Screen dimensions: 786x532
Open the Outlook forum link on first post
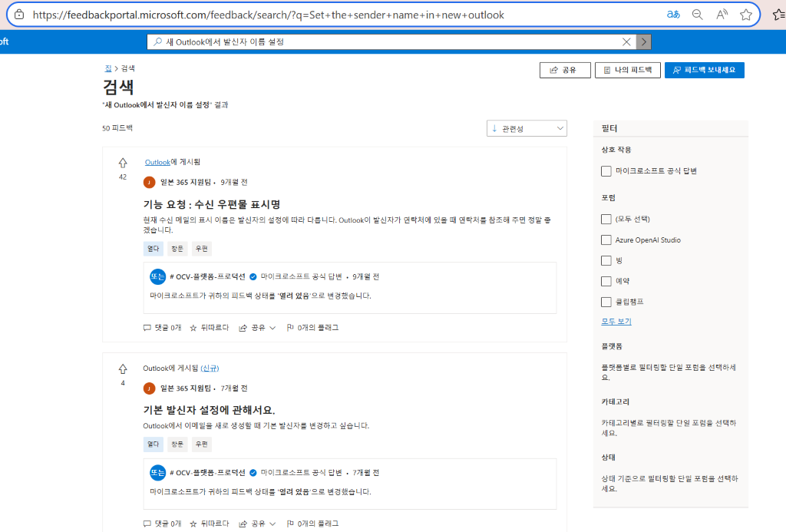(157, 162)
